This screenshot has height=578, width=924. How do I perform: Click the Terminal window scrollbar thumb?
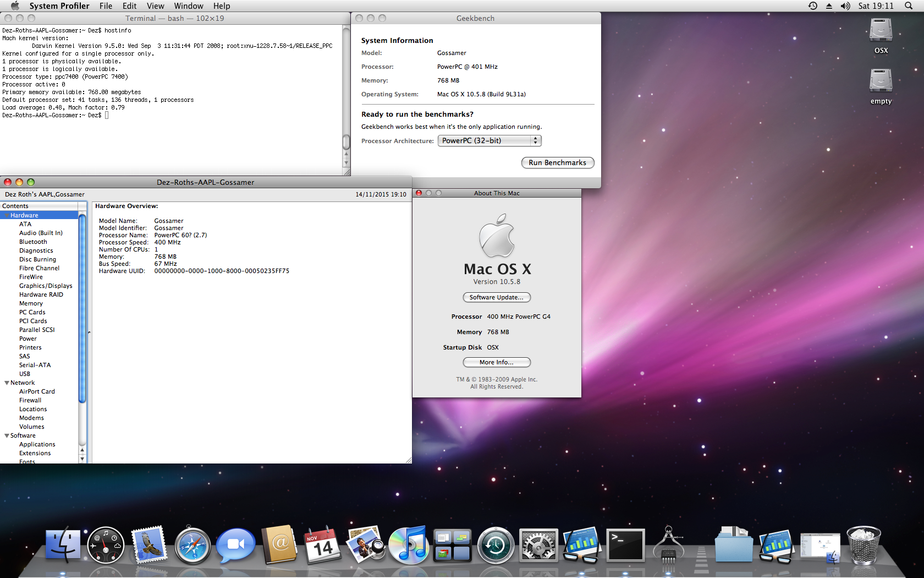346,142
